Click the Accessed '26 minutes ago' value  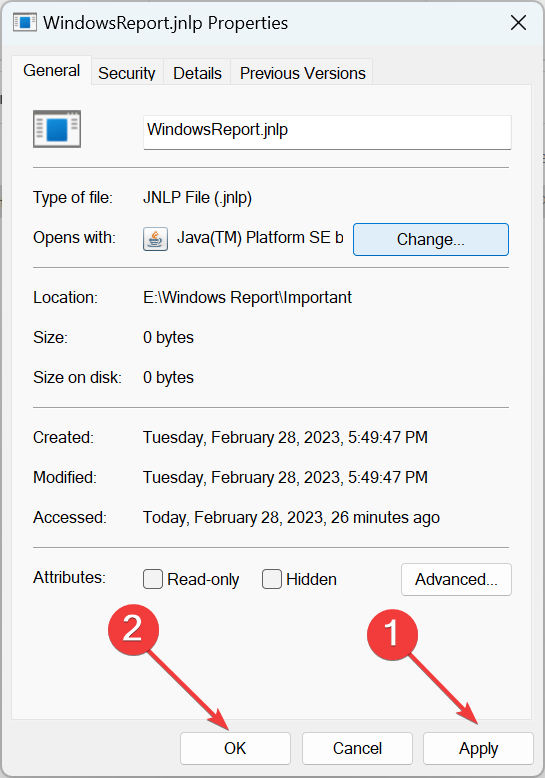(291, 518)
